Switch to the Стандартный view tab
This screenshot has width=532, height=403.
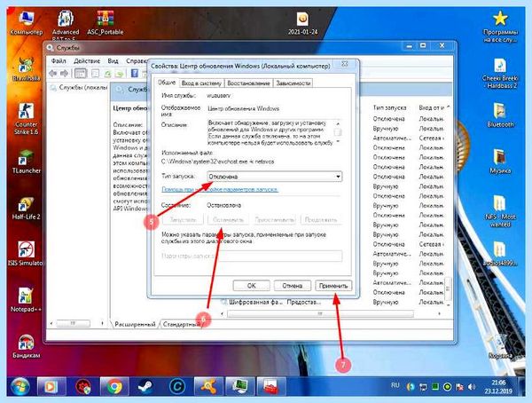pyautogui.click(x=182, y=324)
